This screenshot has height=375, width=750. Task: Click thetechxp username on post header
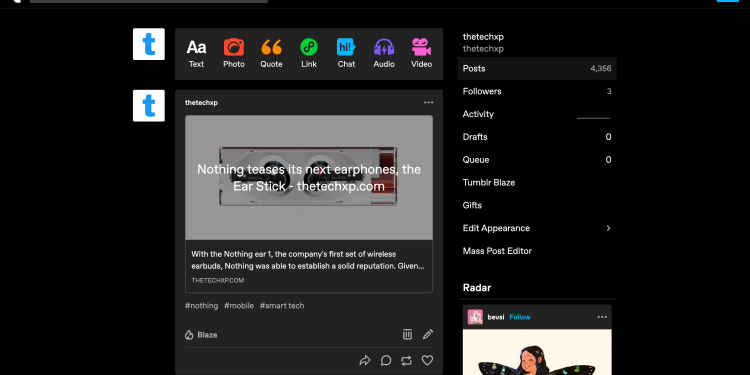201,102
